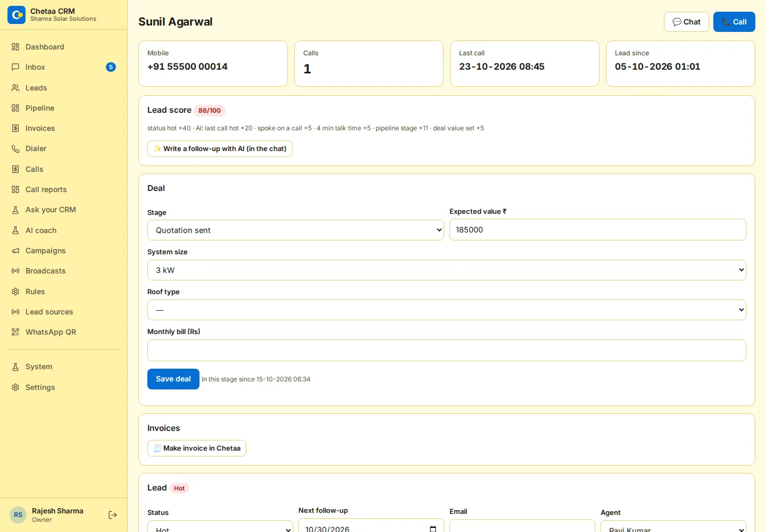This screenshot has height=532, width=766.
Task: Click the Leads people icon
Action: tap(15, 88)
